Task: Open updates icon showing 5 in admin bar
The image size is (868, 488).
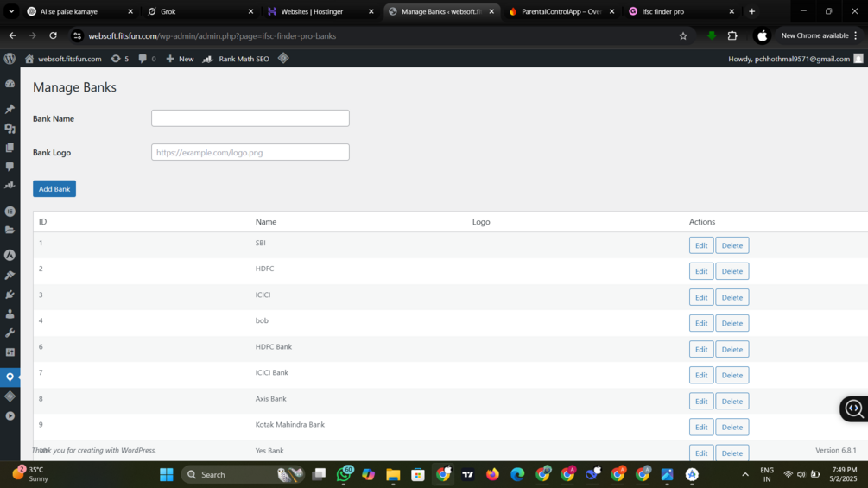Action: [x=119, y=59]
